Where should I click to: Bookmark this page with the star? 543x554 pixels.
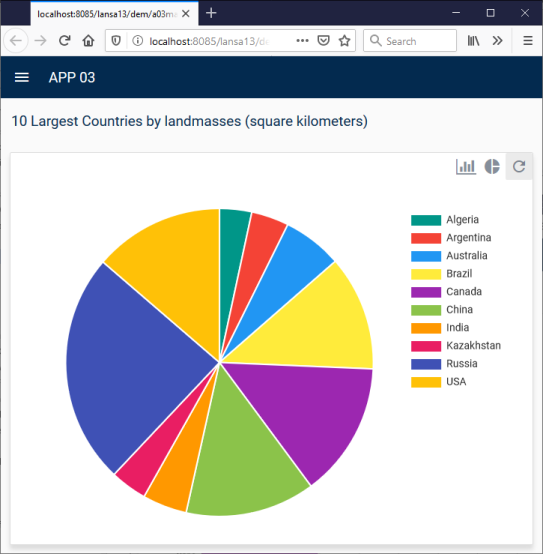click(x=344, y=41)
